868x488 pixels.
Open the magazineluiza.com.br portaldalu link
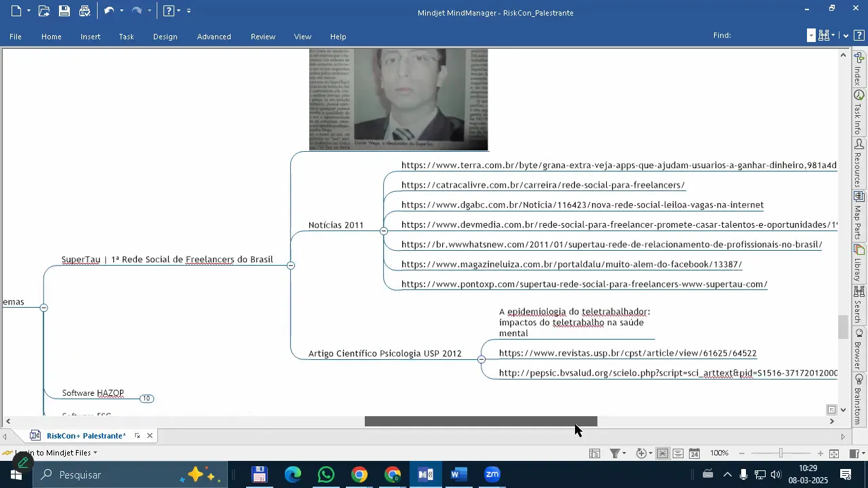572,264
